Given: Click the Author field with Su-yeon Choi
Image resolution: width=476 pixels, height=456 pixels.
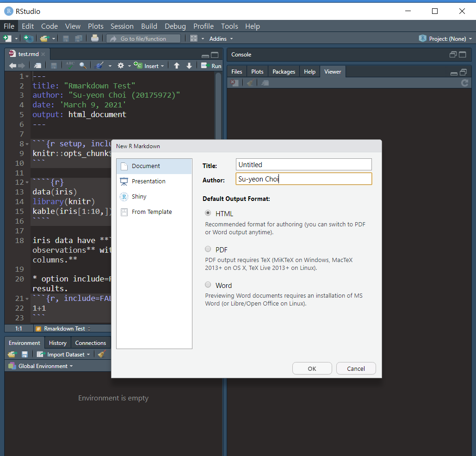Looking at the screenshot, I should [x=303, y=179].
